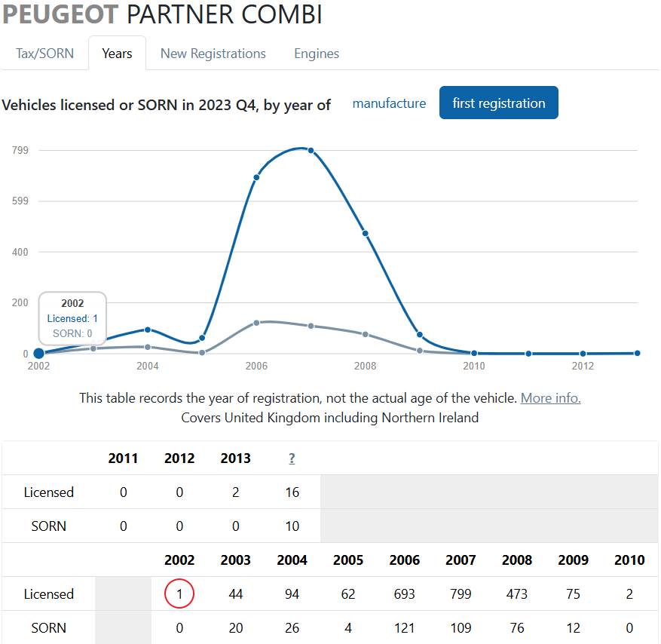Click the 2008 SORN value 76
Screen dimensions: 661x644
pyautogui.click(x=517, y=628)
